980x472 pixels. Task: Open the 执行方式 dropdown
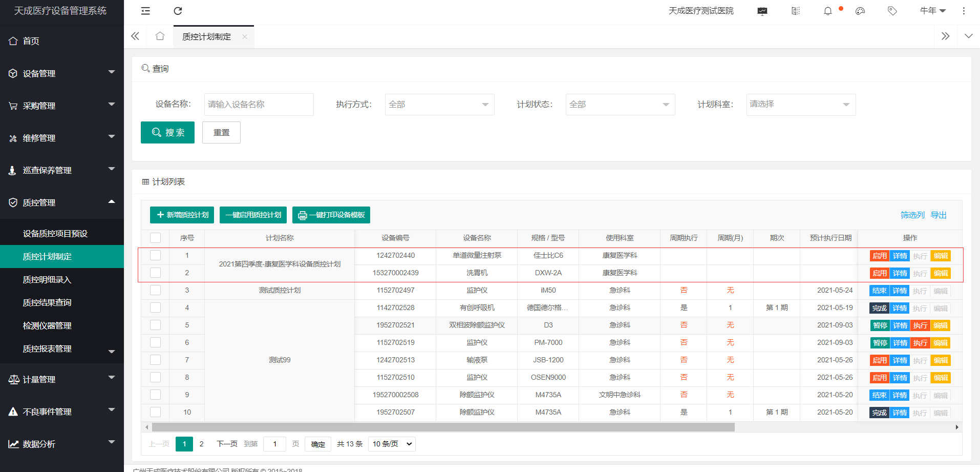click(439, 105)
